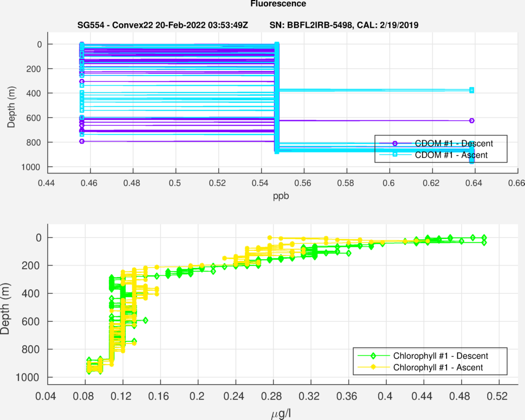Screen dimensions: 525x420
Task: Click the green diamond marker in Chlorophyll legend
Action: click(373, 356)
